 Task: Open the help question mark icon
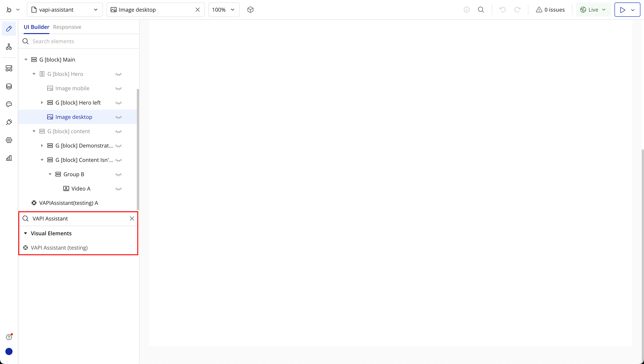9,337
